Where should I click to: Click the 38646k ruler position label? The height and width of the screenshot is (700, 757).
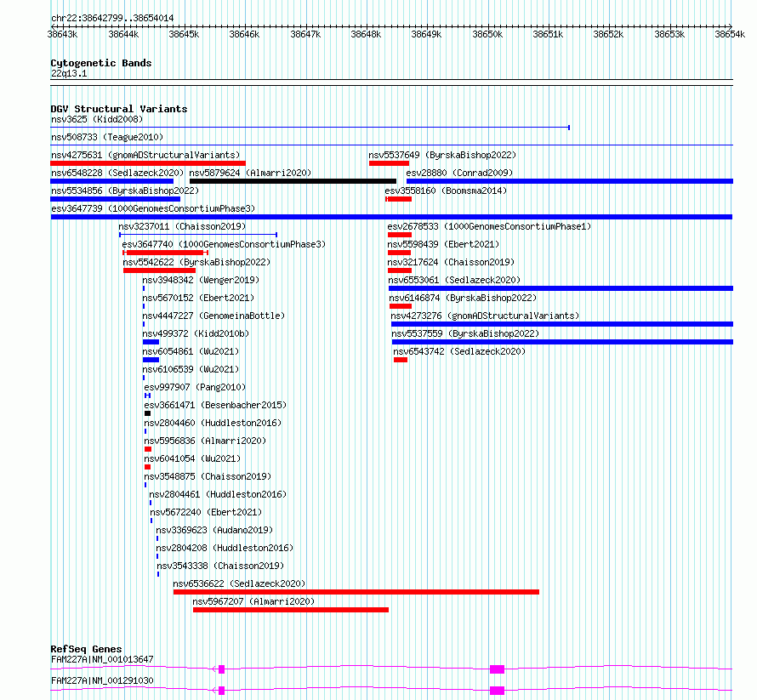pos(244,34)
